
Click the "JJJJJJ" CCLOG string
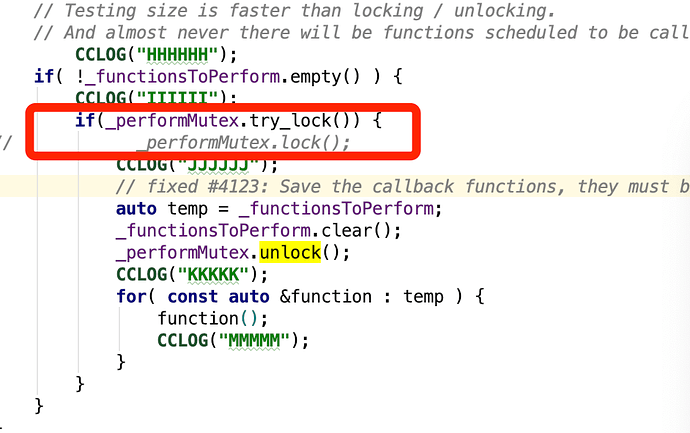[x=218, y=165]
